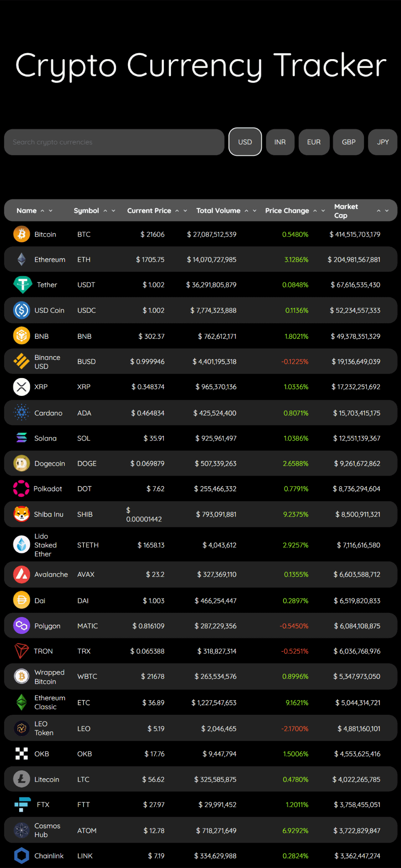Select the Tether coin icon
The image size is (401, 868).
point(23,285)
